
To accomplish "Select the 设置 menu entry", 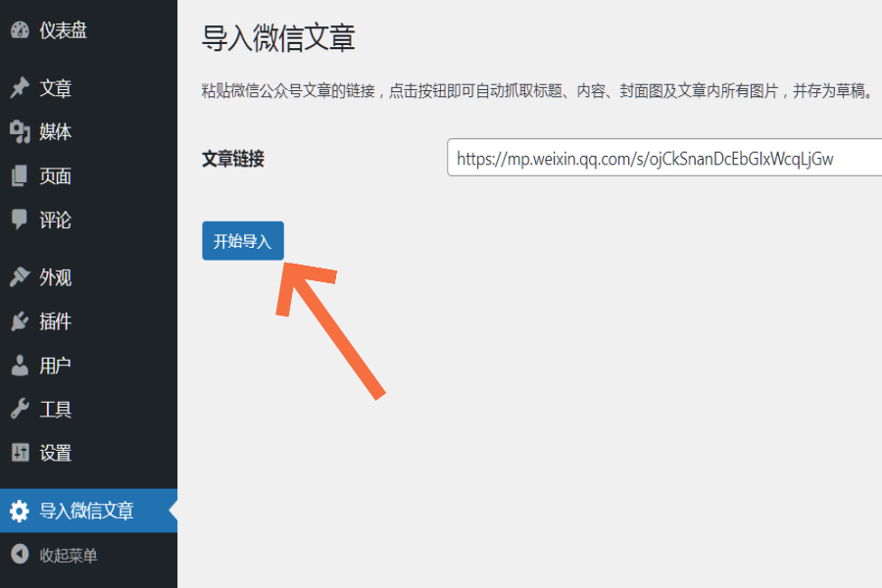I will point(54,453).
